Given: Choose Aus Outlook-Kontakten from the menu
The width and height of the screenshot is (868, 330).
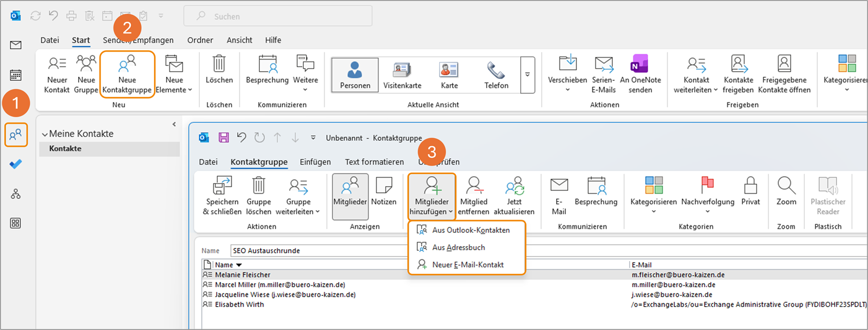Looking at the screenshot, I should (x=466, y=230).
